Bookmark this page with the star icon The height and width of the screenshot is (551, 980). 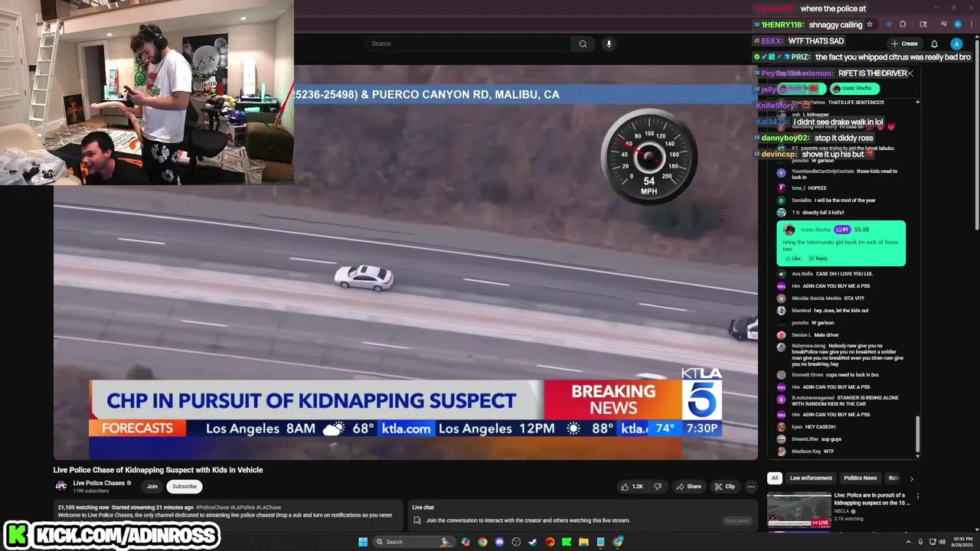(x=870, y=24)
